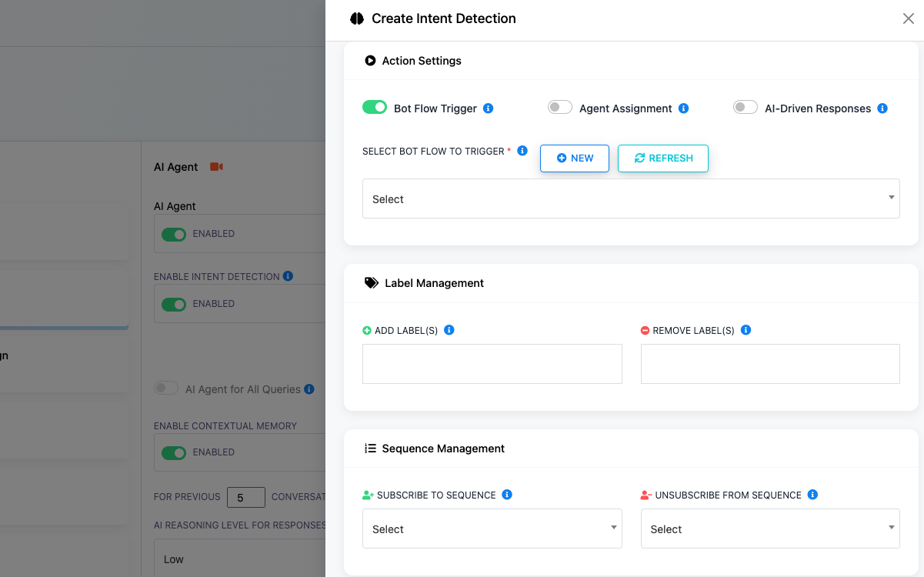
Task: Click the Remove Label(s) input field
Action: tap(769, 364)
